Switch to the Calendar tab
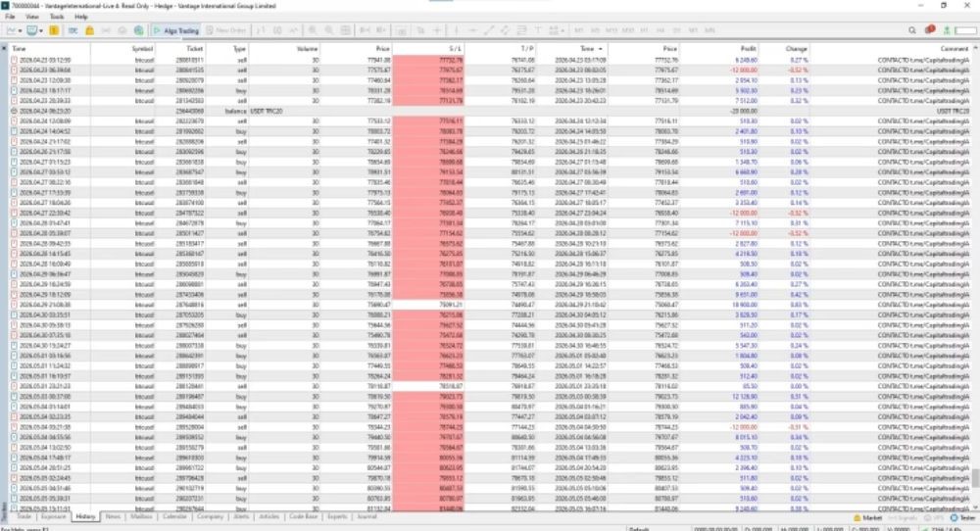Screen dimensions: 980x531 [x=175, y=517]
